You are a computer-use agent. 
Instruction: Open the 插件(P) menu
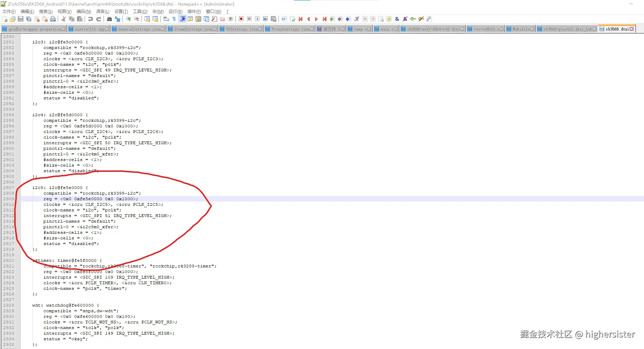pyautogui.click(x=194, y=12)
